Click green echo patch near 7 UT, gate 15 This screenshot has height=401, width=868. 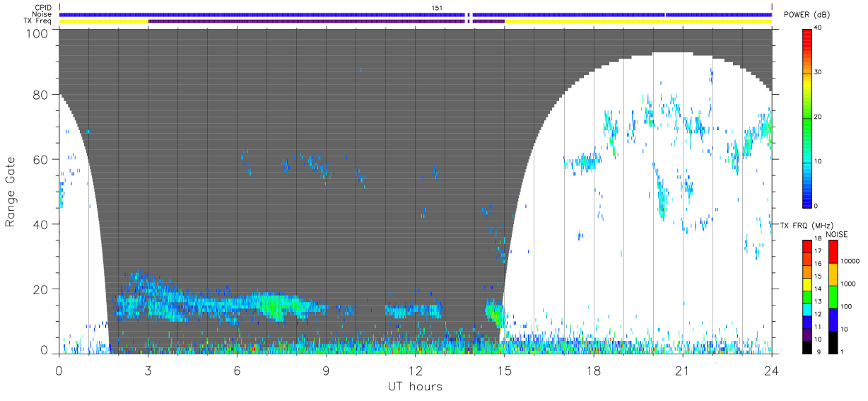[x=272, y=306]
